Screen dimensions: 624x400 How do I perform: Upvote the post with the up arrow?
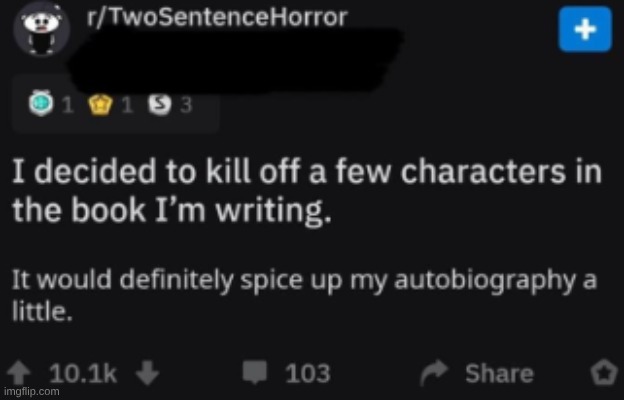(19, 373)
